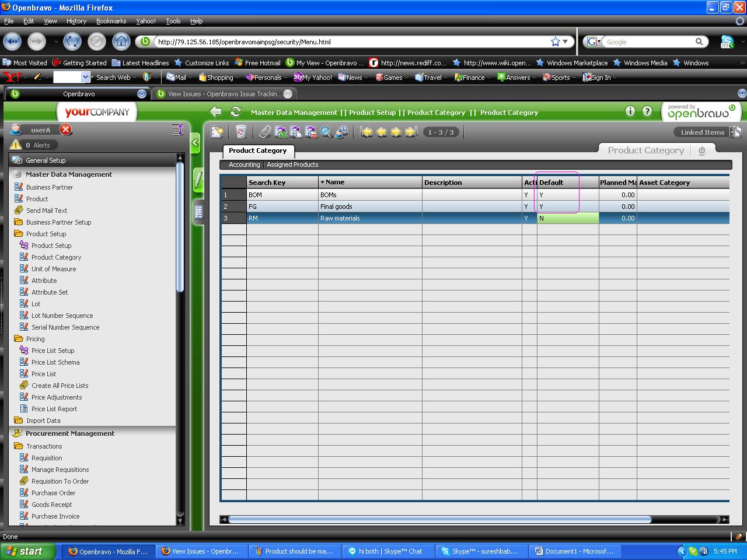This screenshot has height=560, width=747.
Task: Open Purchase Order menu item
Action: 53,493
